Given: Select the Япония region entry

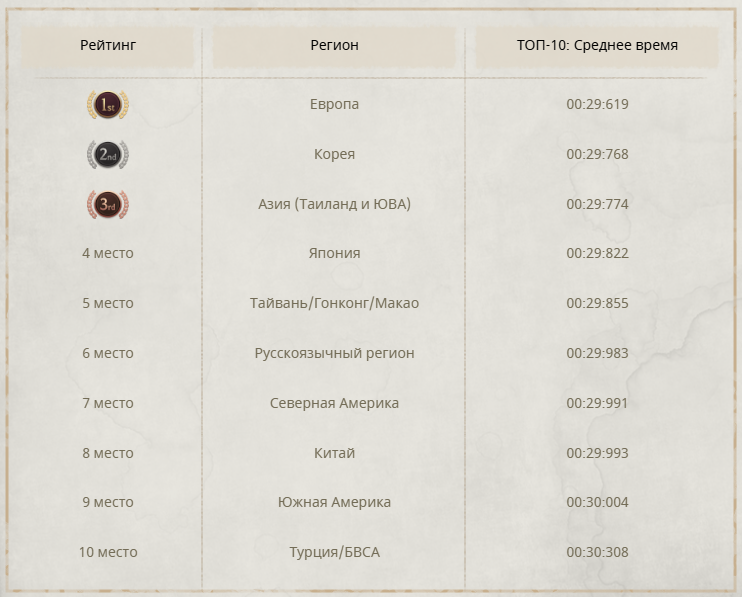Looking at the screenshot, I should click(334, 254).
